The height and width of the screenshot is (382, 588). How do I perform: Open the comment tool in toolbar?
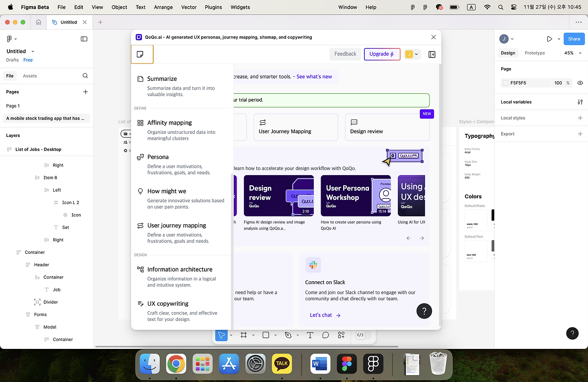326,335
